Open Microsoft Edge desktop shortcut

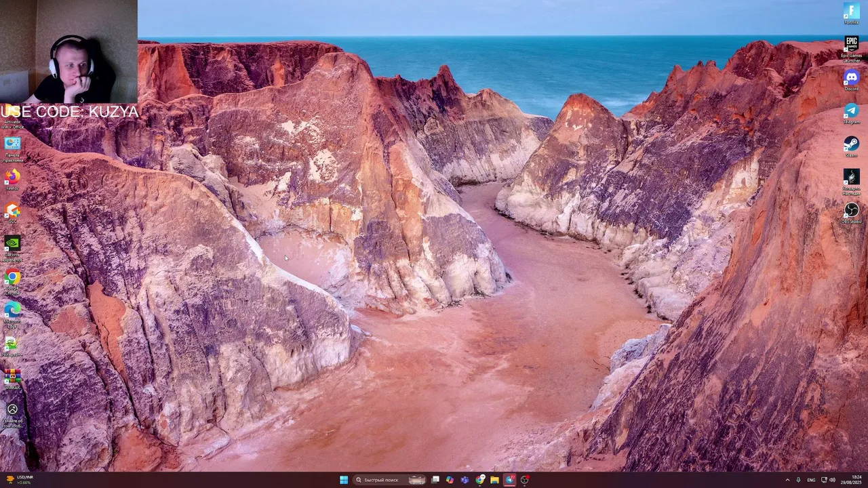point(12,314)
